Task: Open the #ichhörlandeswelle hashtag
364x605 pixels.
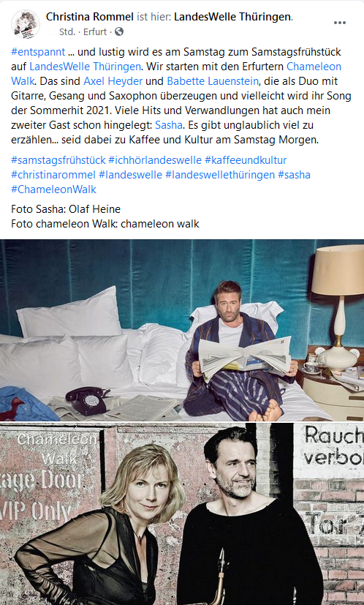Action: pos(155,159)
